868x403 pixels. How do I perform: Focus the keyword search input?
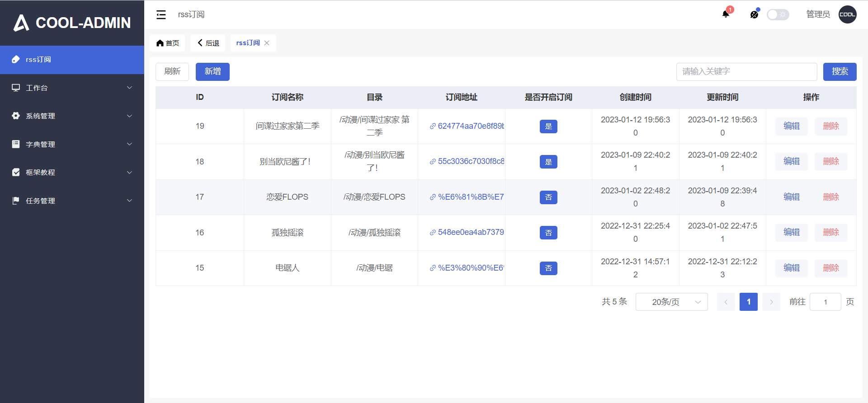pos(746,72)
